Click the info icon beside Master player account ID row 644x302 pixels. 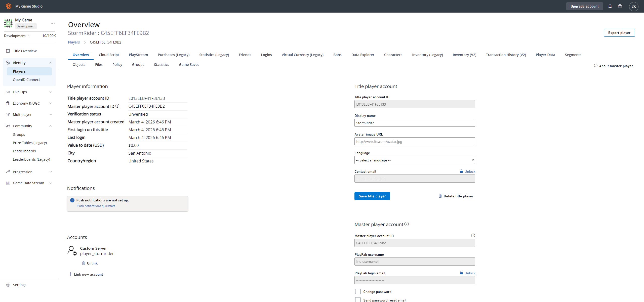coord(117,106)
